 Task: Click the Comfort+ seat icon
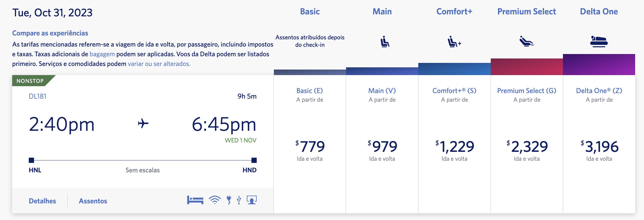coord(454,42)
